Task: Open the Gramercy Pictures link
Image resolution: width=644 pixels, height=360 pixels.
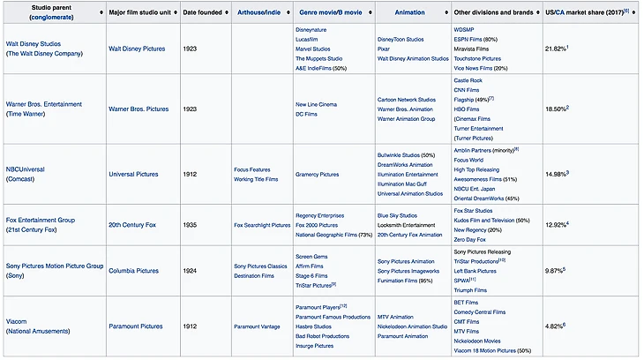Action: [317, 175]
